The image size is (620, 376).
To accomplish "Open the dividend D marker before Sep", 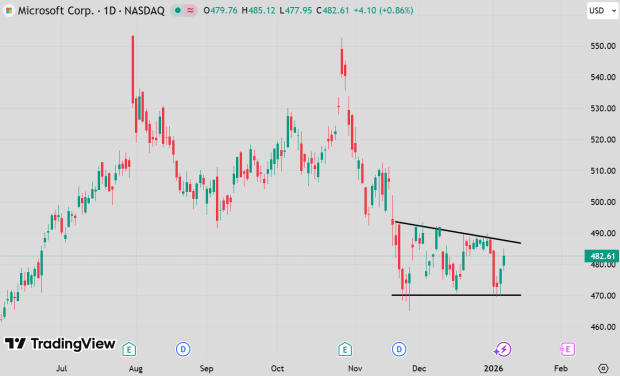I will point(183,350).
